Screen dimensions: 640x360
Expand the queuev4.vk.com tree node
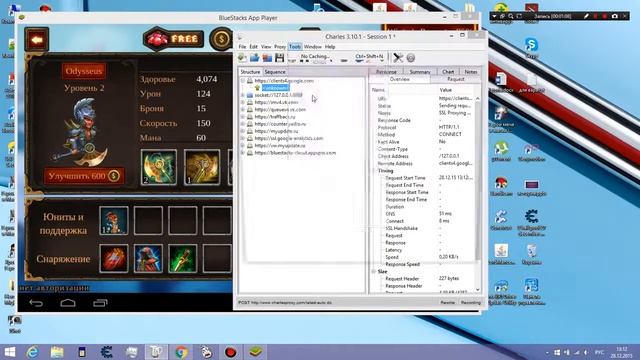[243, 109]
